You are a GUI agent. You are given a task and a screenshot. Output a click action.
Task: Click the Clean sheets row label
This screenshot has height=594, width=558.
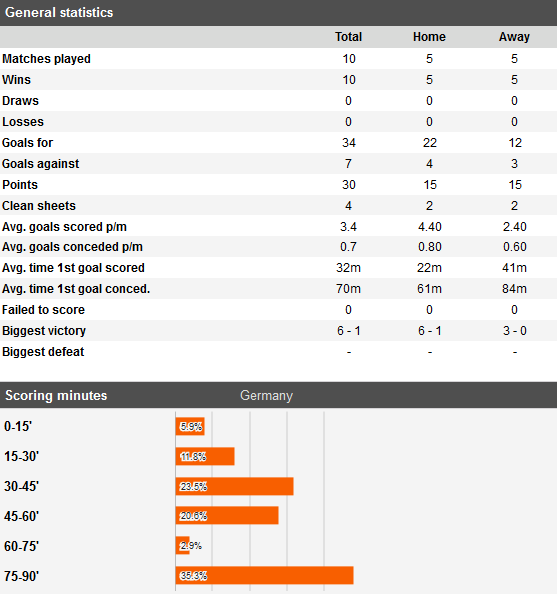click(39, 206)
